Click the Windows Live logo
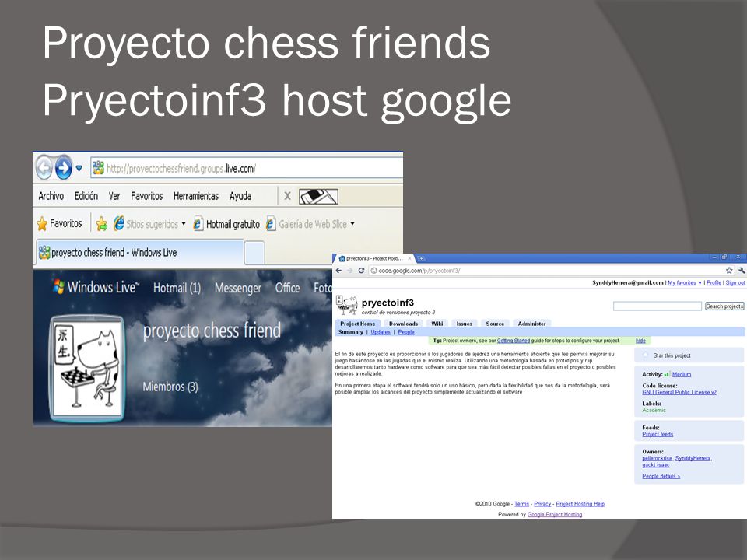 click(x=96, y=287)
